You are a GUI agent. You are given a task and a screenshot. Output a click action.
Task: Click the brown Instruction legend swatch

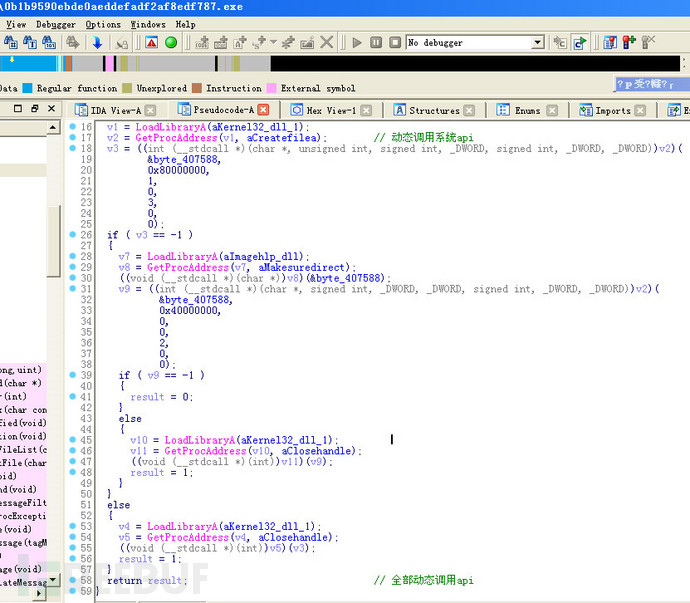[x=197, y=88]
